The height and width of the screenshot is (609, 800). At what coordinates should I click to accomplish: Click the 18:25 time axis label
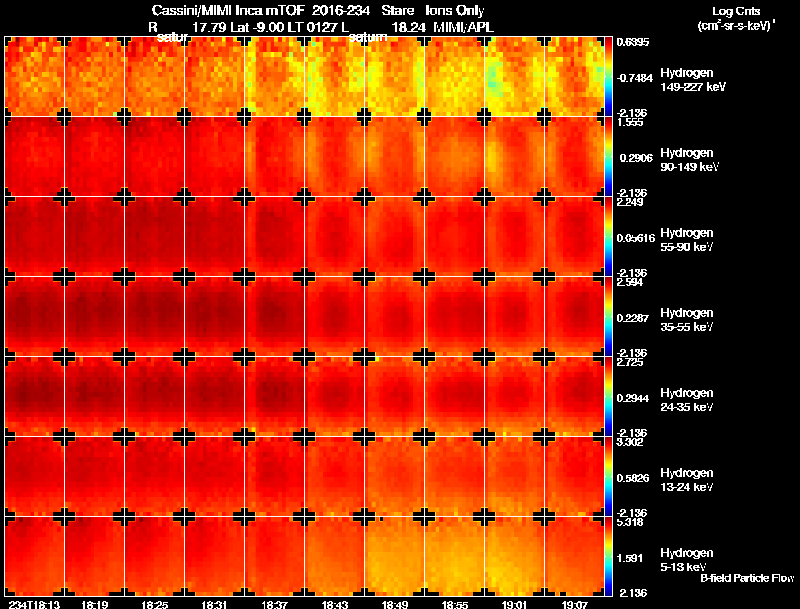pyautogui.click(x=155, y=604)
